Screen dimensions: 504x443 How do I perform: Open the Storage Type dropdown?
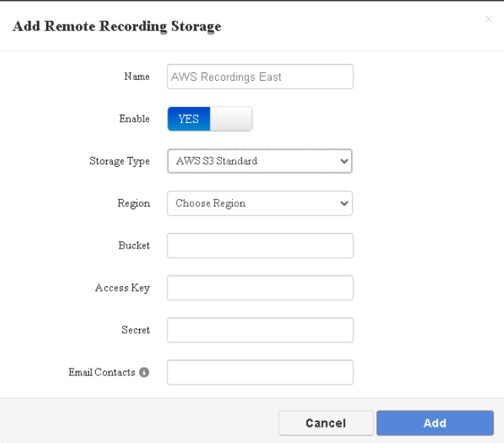(x=260, y=161)
